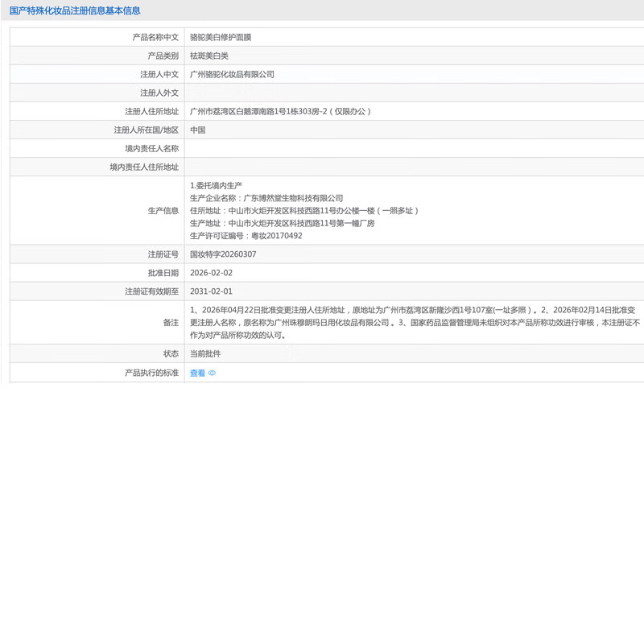
Task: Select registration number 国妆特字20260307
Action: click(x=223, y=254)
